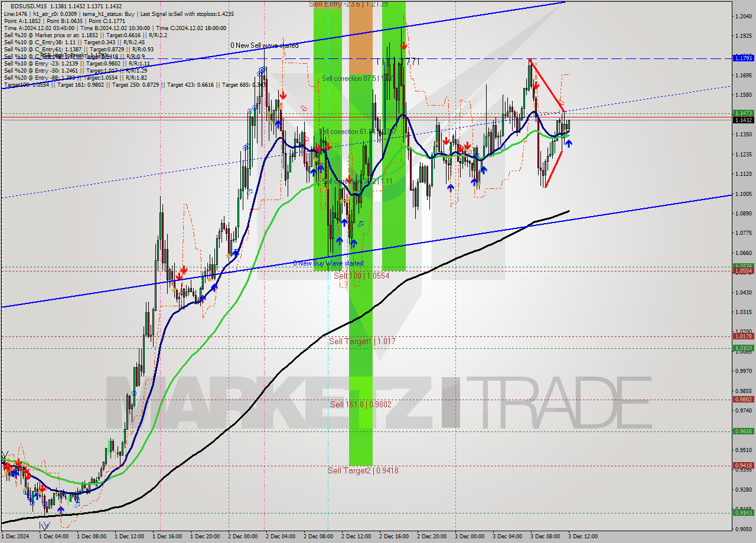
Task: Click green 0.9143 price tag
Action: pyautogui.click(x=743, y=512)
